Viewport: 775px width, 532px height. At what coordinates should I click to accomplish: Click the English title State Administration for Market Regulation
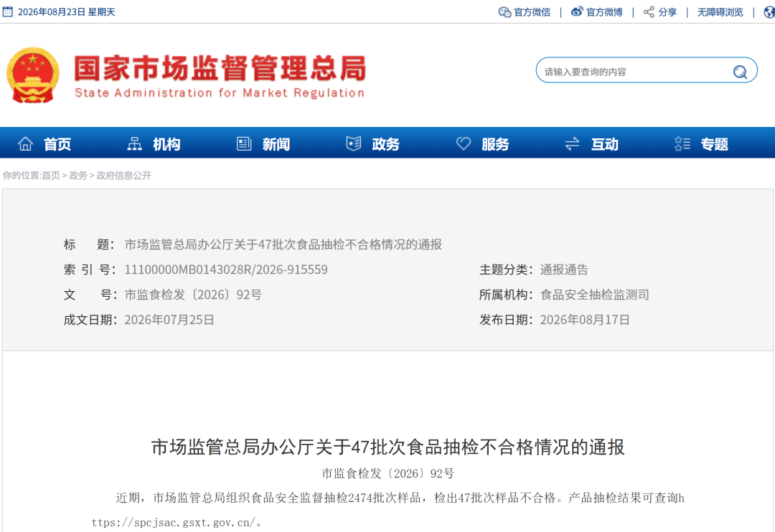[220, 93]
